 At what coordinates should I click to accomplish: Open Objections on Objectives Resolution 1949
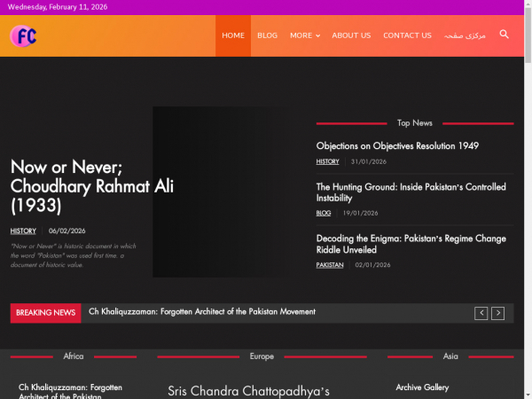tap(397, 145)
